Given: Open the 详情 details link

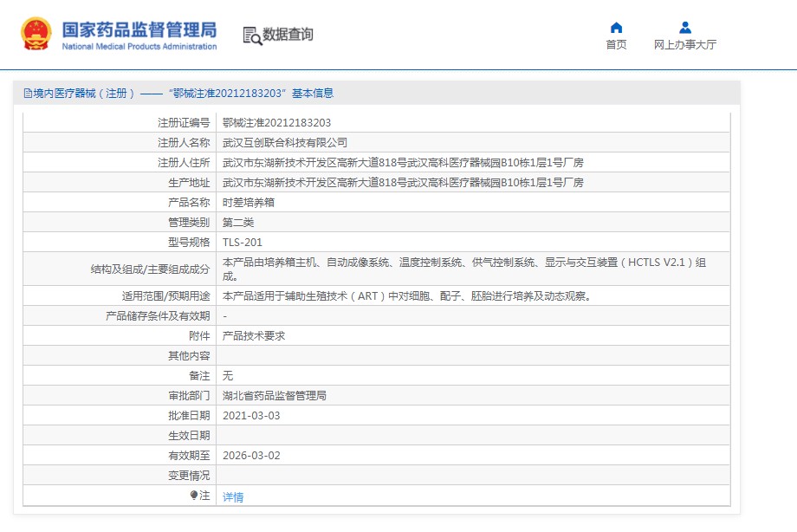Looking at the screenshot, I should pyautogui.click(x=233, y=496).
